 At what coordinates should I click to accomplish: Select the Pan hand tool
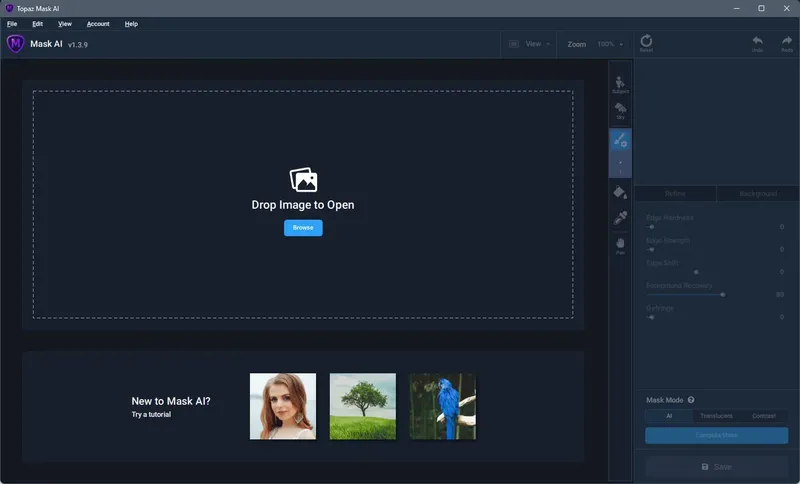pyautogui.click(x=620, y=245)
